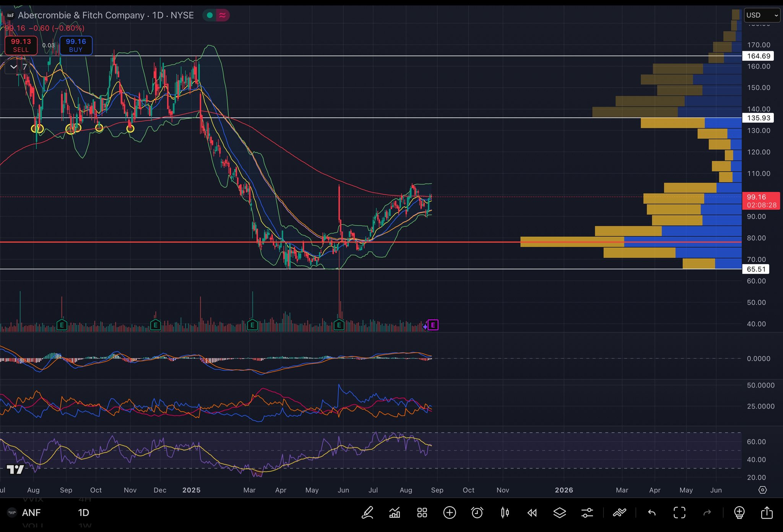783x532 pixels.
Task: Open the USD currency dropdown
Action: (x=762, y=15)
